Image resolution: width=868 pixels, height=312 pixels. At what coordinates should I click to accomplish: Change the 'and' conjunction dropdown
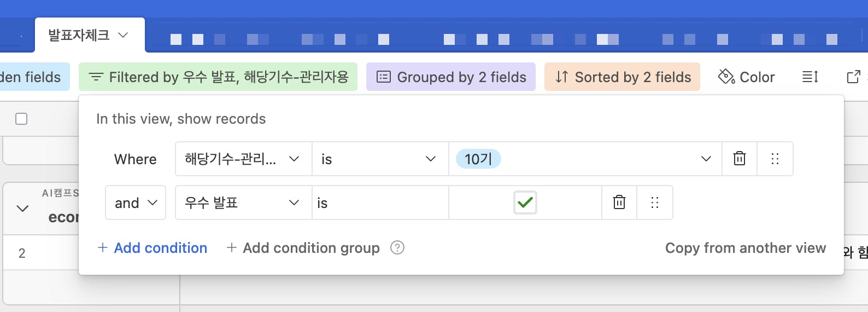(x=136, y=203)
